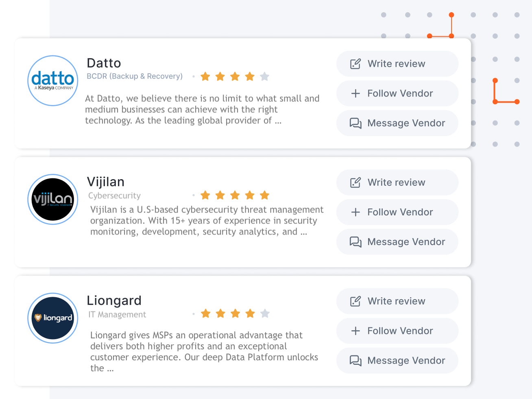Open the Datto vendor name link
The height and width of the screenshot is (399, 532).
point(104,63)
